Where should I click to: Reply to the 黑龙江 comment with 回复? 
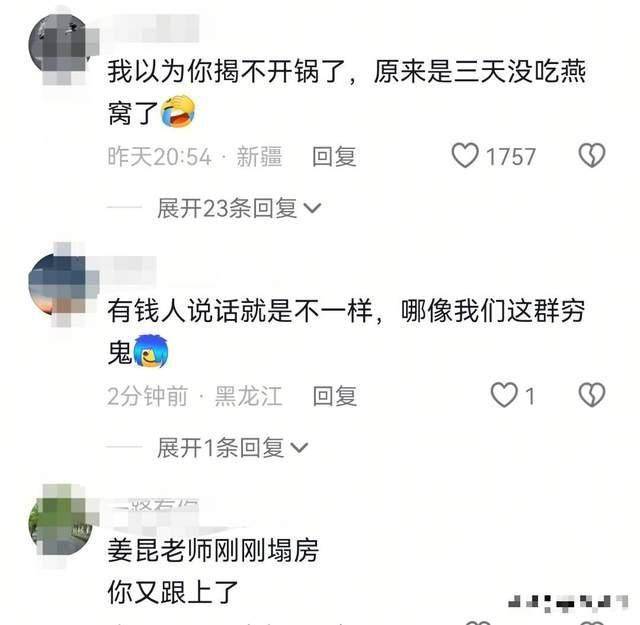point(335,396)
